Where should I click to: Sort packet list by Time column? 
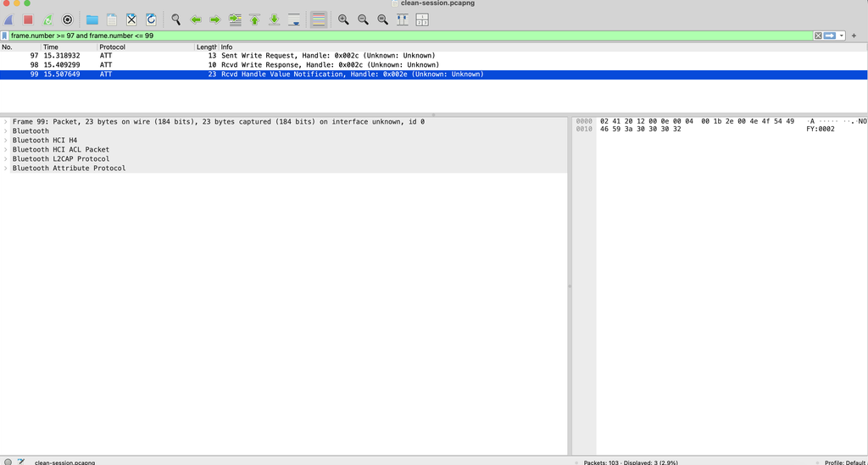tap(70, 47)
